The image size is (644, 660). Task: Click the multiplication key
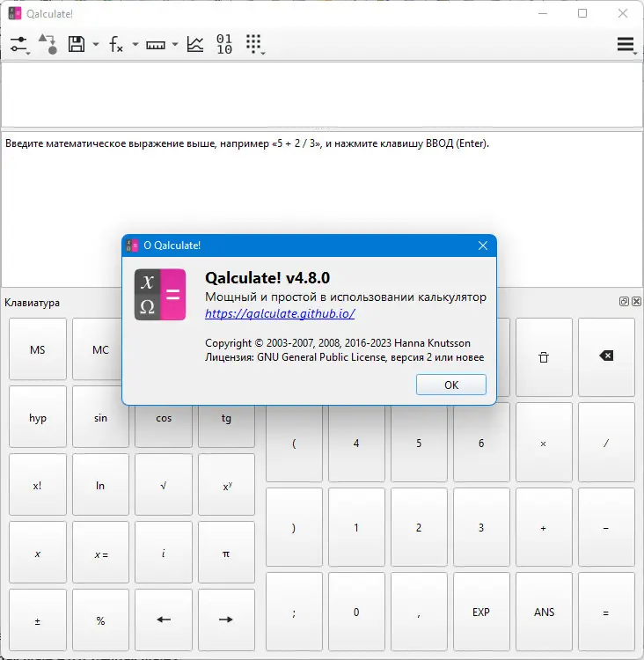tap(544, 444)
